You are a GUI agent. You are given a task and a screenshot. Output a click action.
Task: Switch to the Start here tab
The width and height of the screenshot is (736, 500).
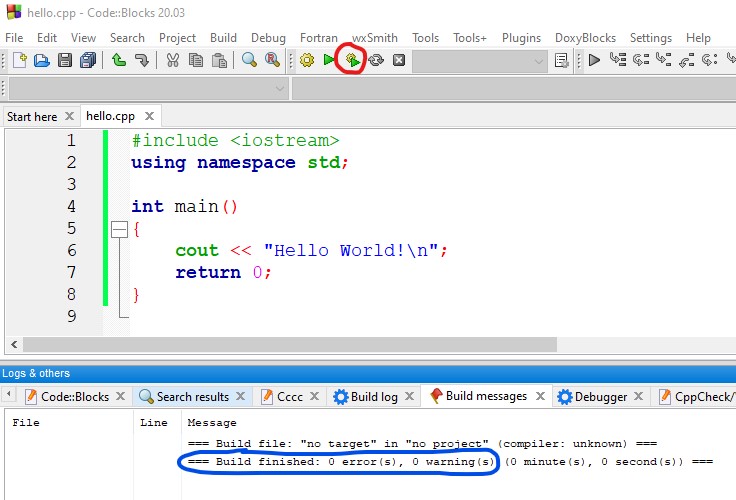click(x=32, y=116)
